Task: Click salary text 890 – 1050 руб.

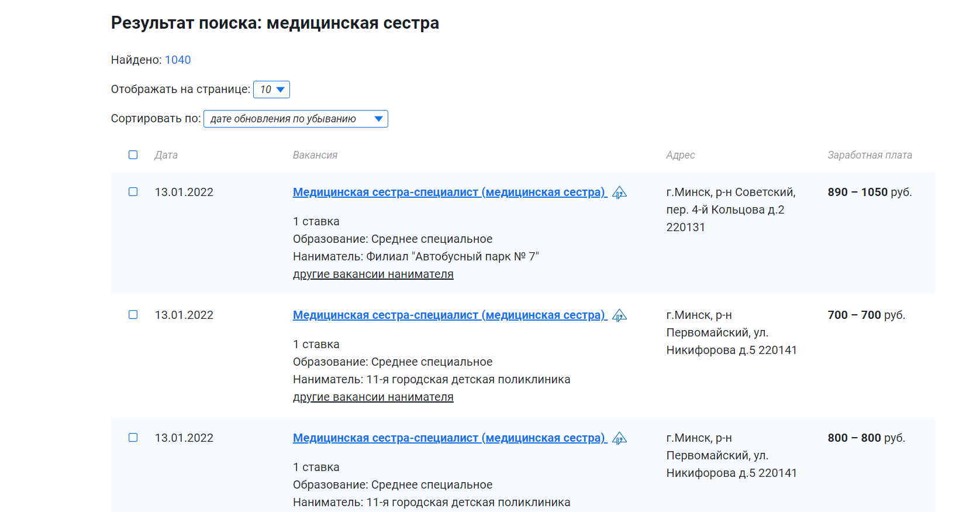Action: (x=869, y=192)
